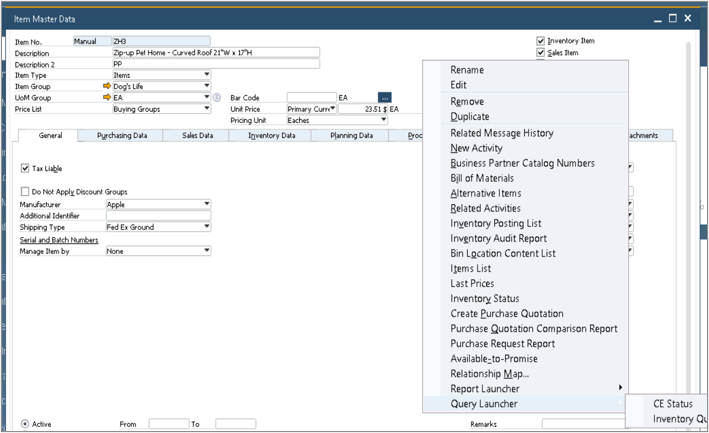Viewport: 709px width, 433px height.
Task: Toggle the Inventory Item checkbox
Action: coord(540,41)
